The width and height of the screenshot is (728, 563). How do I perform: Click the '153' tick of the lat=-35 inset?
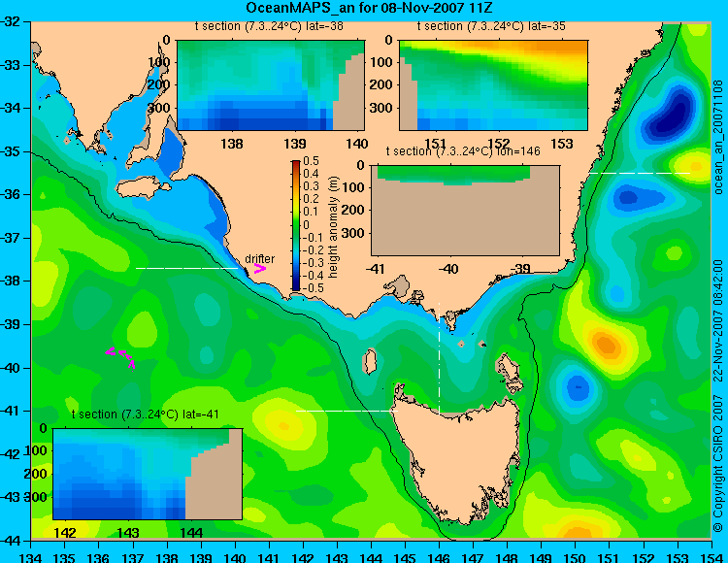[562, 144]
